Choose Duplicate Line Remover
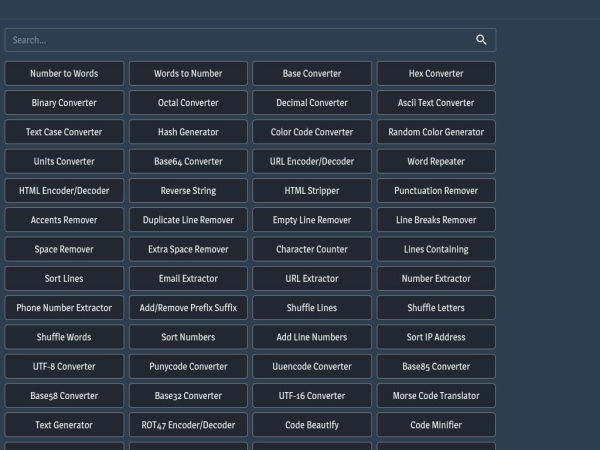 click(188, 220)
